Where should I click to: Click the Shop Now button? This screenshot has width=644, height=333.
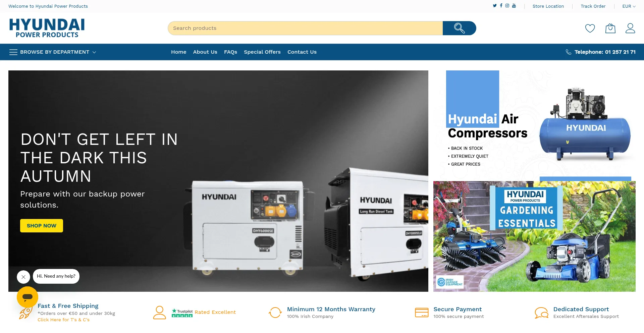(42, 226)
